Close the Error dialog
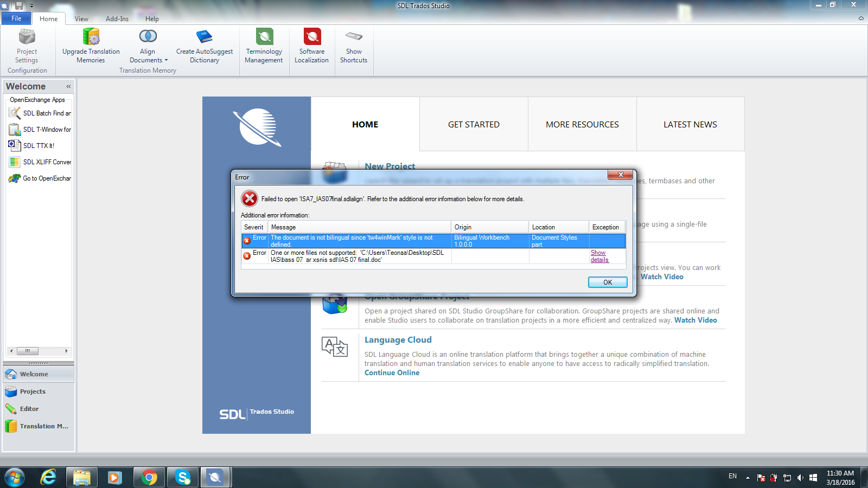The height and width of the screenshot is (488, 868). click(x=620, y=175)
